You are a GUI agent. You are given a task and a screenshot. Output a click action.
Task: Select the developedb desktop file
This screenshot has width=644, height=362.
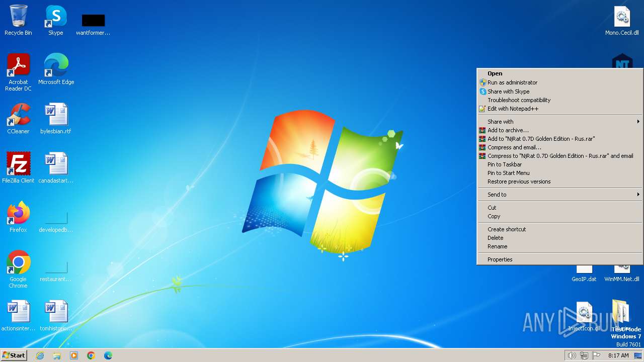point(56,221)
